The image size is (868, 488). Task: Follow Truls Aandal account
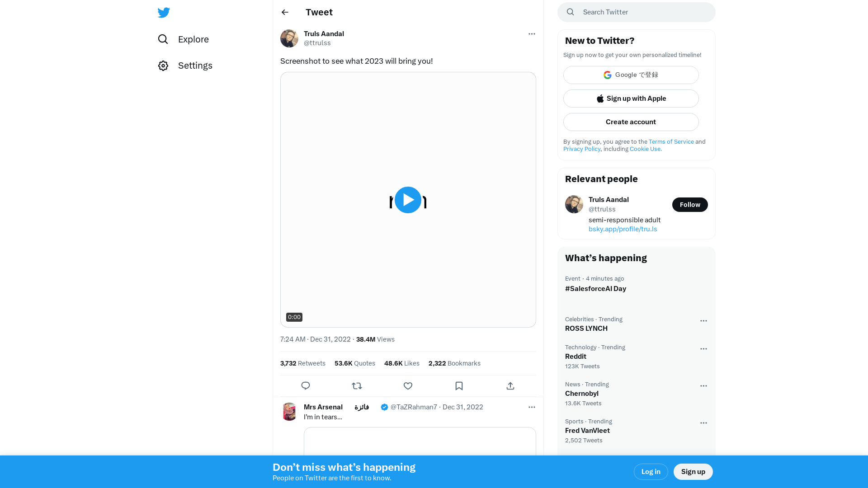coord(690,204)
